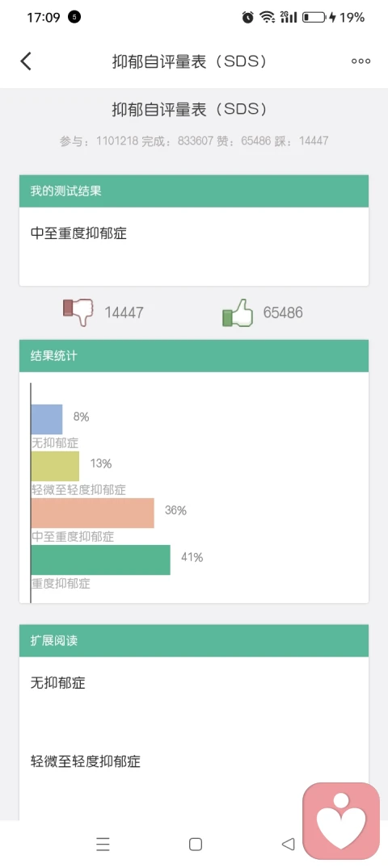The width and height of the screenshot is (388, 868).
Task: Tap the Android recent apps menu icon
Action: coord(103,845)
